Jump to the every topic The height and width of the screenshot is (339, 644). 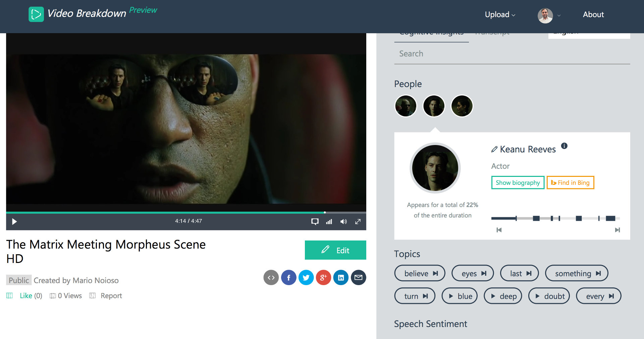click(x=598, y=296)
